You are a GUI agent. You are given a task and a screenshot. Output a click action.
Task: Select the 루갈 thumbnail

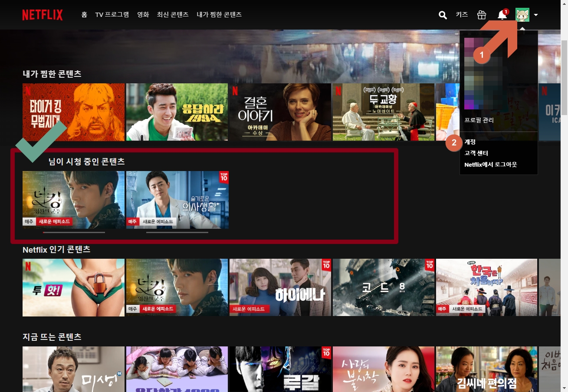pyautogui.click(x=280, y=369)
